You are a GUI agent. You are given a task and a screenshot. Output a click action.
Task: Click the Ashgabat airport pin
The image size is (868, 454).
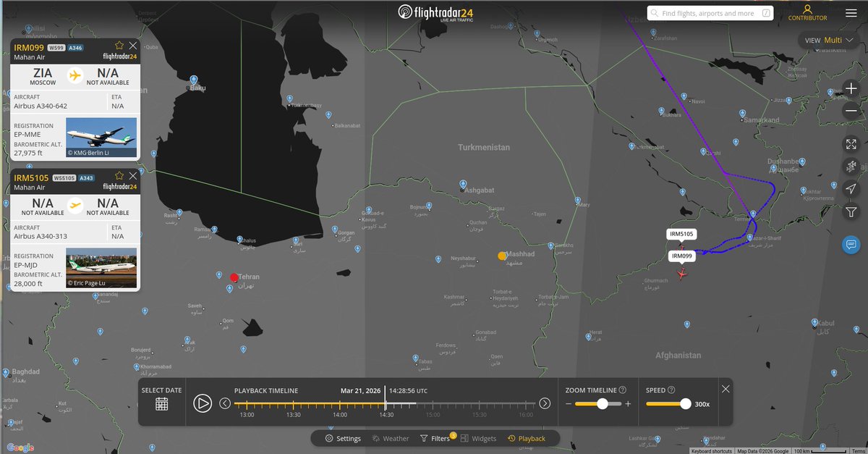[463, 184]
